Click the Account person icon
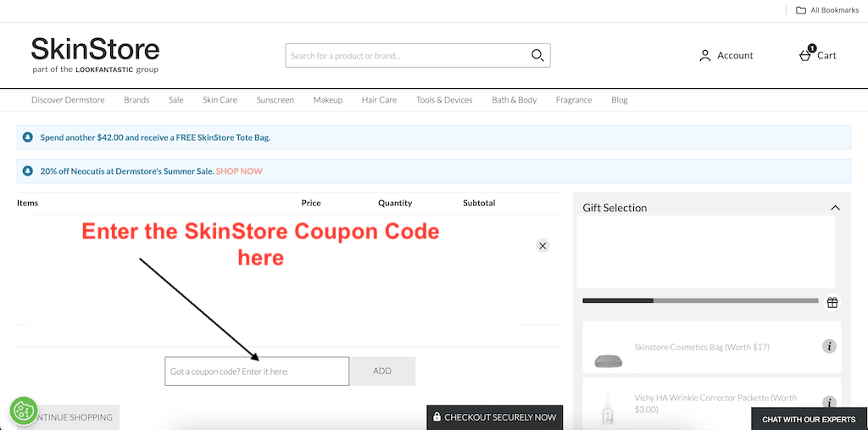Screen dimensions: 868x430 point(705,55)
